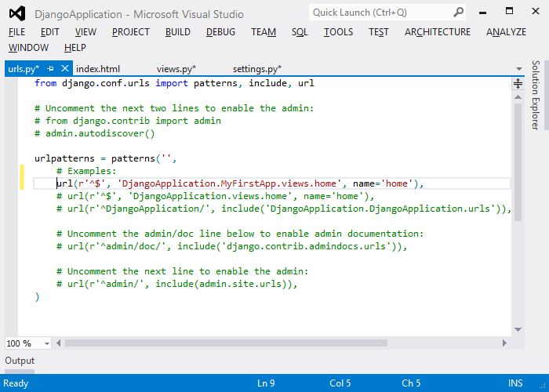
Task: Open the ARCHITECTURE menu
Action: point(438,32)
